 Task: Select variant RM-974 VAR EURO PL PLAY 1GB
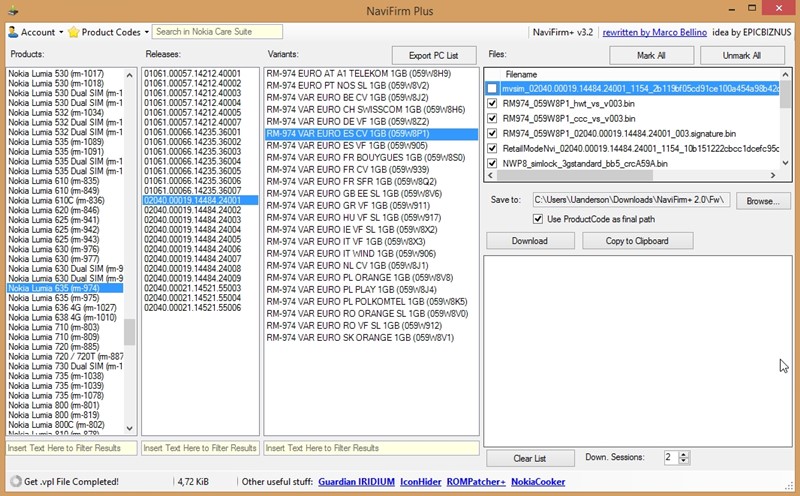click(x=371, y=289)
